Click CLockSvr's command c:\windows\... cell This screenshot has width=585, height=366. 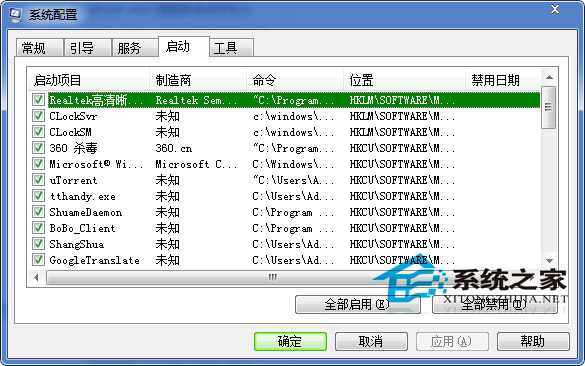[293, 116]
